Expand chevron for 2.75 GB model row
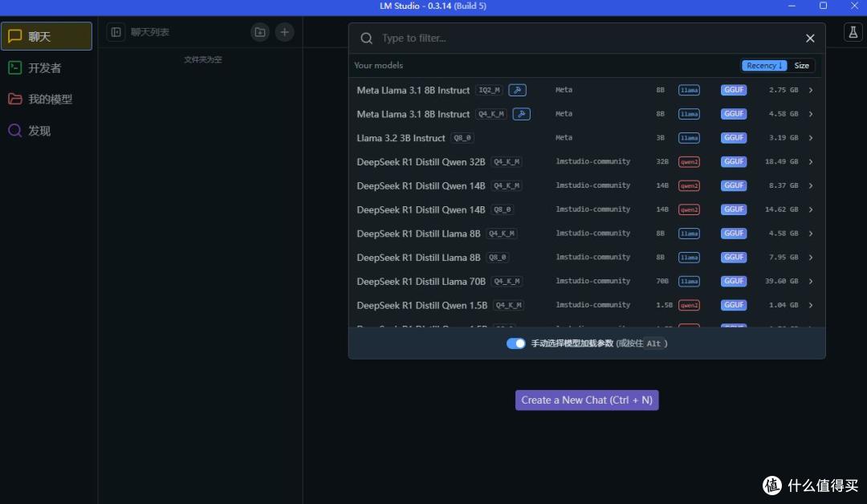Image resolution: width=867 pixels, height=504 pixels. (811, 90)
